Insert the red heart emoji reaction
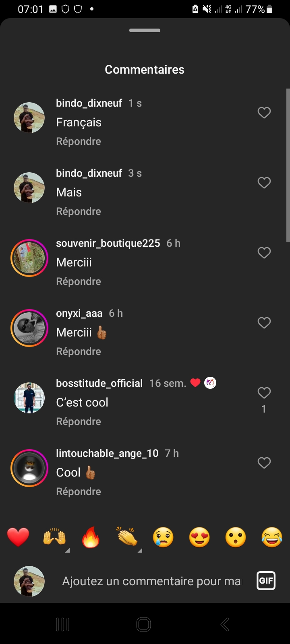This screenshot has height=644, width=290. point(18,537)
